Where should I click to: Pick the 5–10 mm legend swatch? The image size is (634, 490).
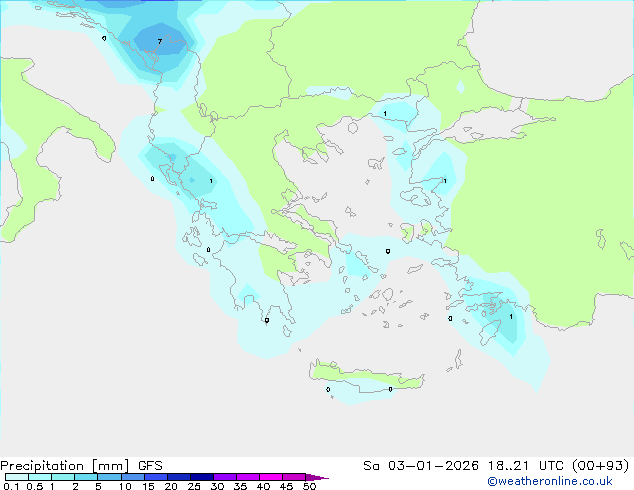coord(109,477)
